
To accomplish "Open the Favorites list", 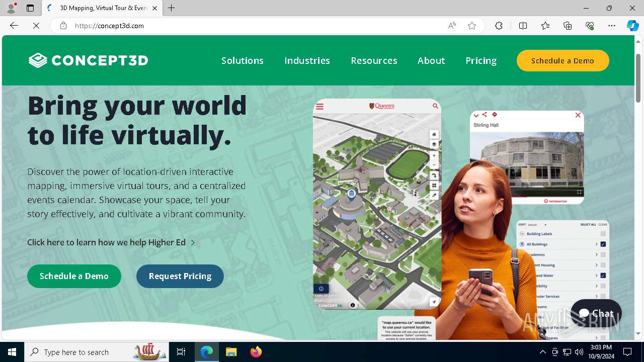I will 545,26.
